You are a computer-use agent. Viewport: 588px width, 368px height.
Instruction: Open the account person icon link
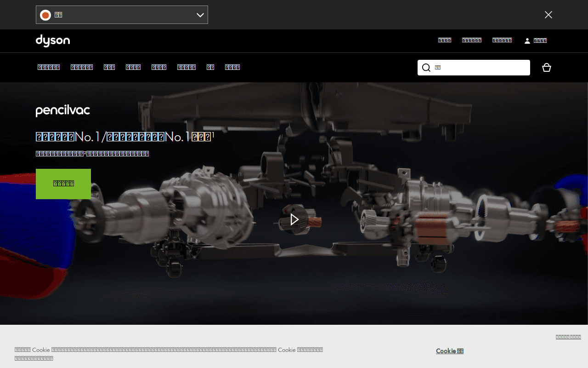[x=535, y=40]
